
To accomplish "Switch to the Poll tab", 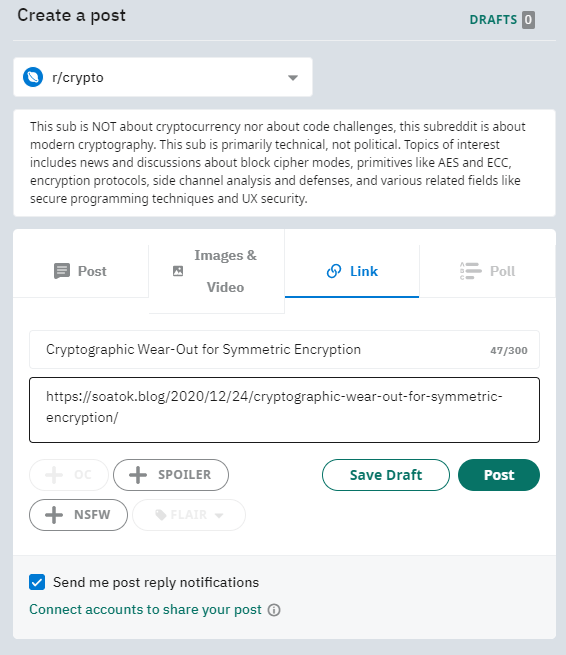I will [487, 271].
